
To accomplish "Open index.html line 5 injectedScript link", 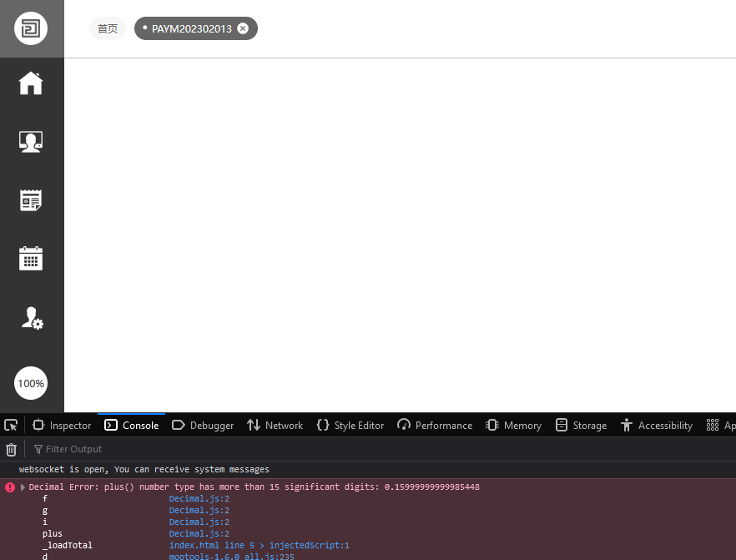I will [x=259, y=546].
